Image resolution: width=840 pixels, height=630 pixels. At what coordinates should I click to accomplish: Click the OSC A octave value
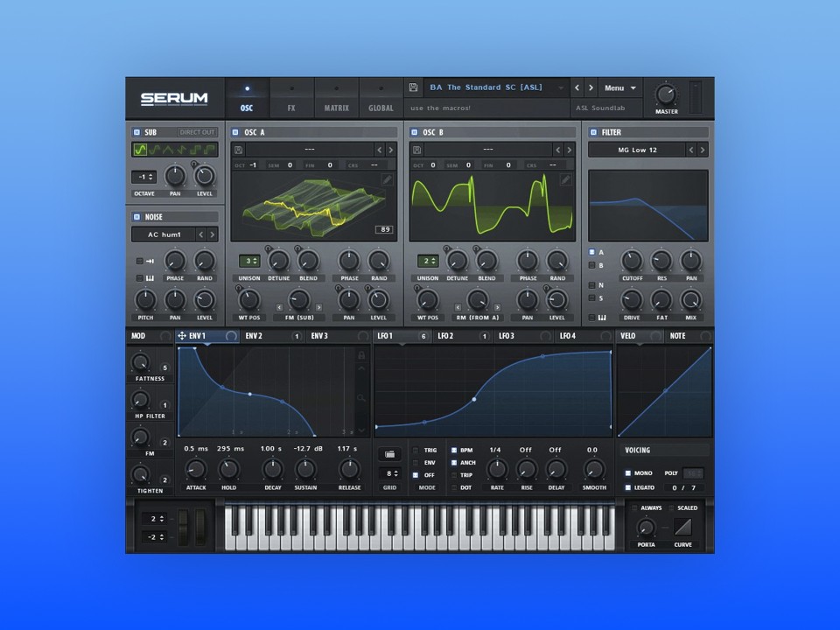point(252,165)
